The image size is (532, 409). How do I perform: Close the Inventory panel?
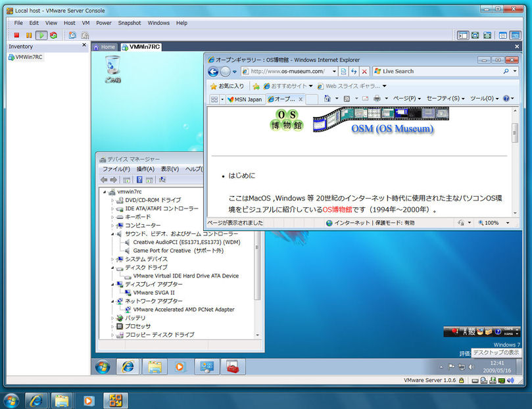coord(84,45)
